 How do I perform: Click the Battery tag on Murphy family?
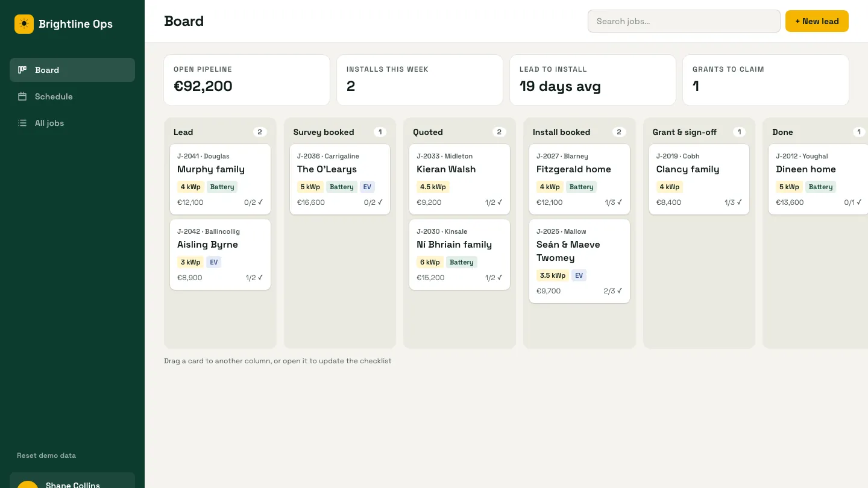[x=222, y=187]
